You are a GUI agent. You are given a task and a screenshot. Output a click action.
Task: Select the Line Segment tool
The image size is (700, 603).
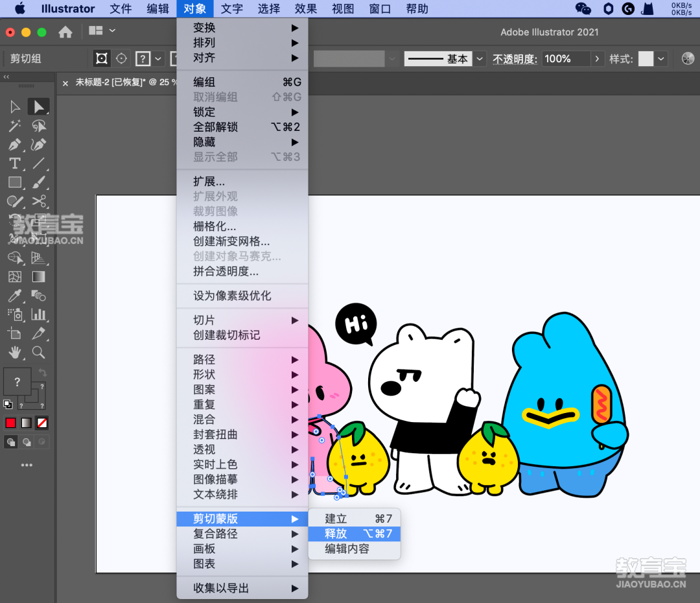pyautogui.click(x=38, y=163)
